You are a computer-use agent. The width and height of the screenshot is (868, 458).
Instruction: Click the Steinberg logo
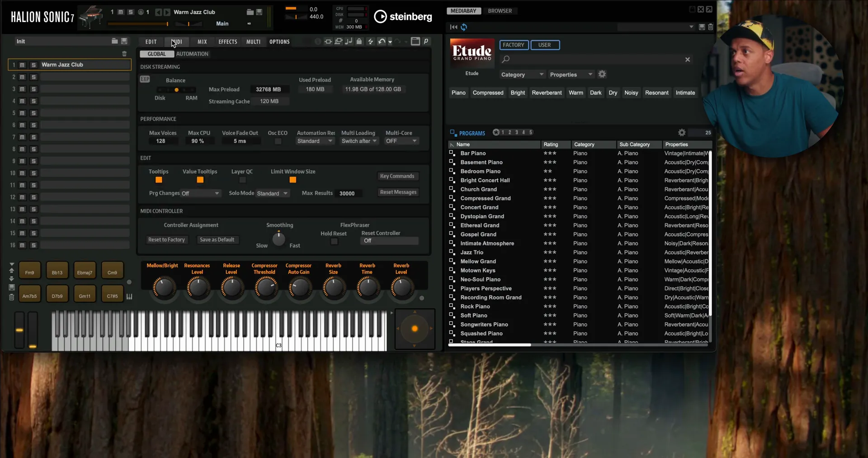pos(403,17)
